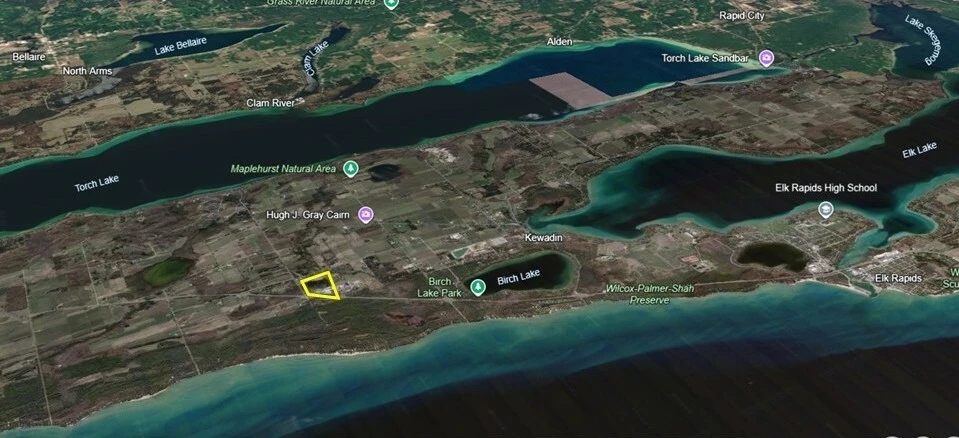Viewport: 959px width, 438px height.
Task: Select the yellow outlined property parcel
Action: click(320, 286)
